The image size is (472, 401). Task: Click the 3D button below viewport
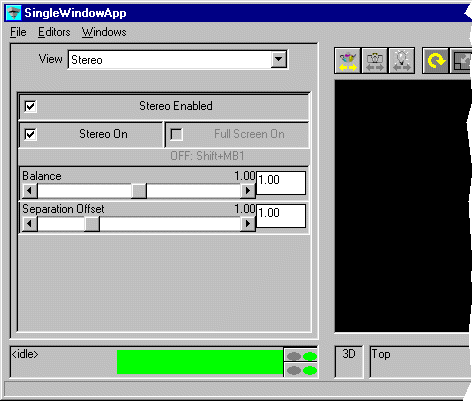point(349,362)
